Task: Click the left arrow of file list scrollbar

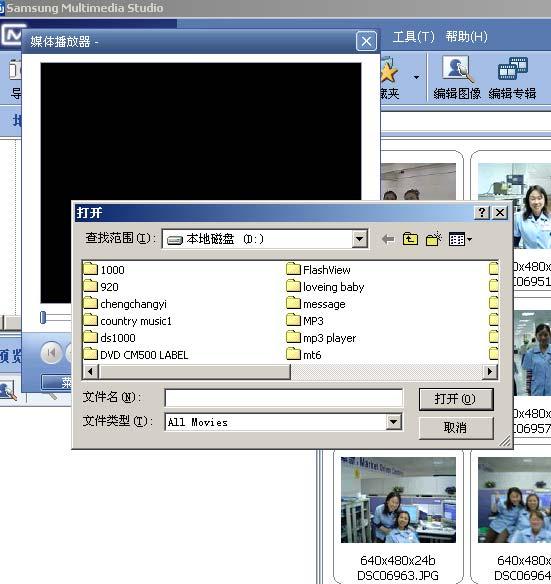Action: click(x=90, y=371)
